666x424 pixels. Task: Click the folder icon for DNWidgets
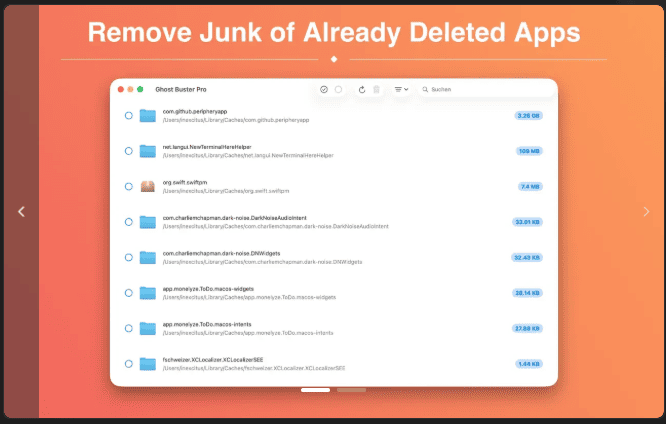[x=148, y=257]
